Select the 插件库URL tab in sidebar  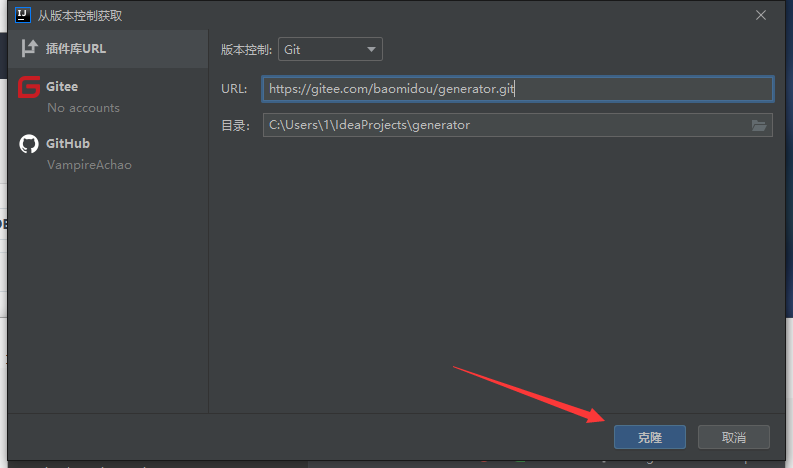point(75,49)
